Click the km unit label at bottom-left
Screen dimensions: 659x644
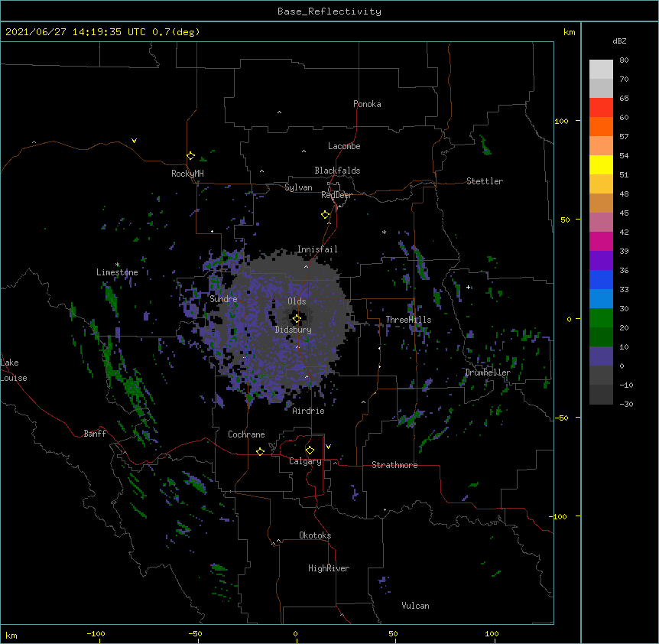point(11,636)
